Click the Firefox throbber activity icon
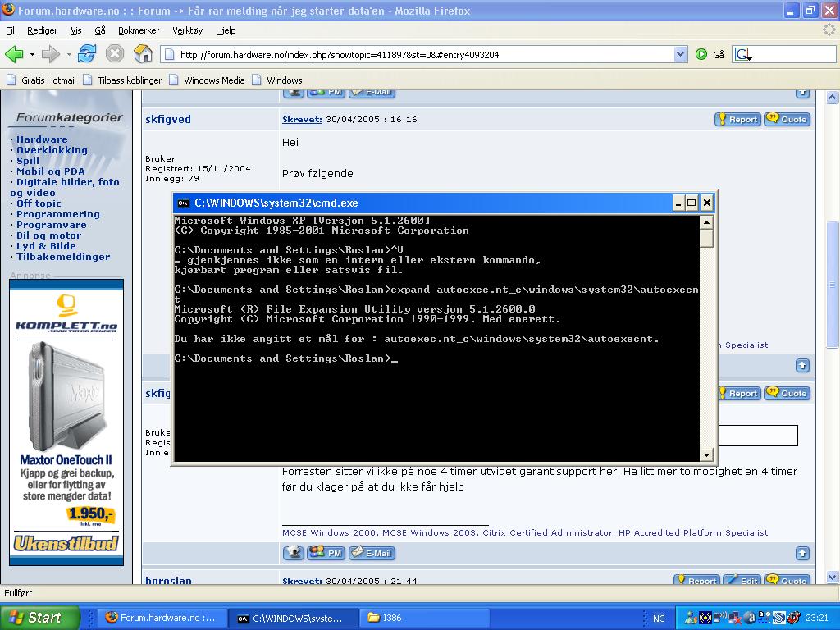 829,30
